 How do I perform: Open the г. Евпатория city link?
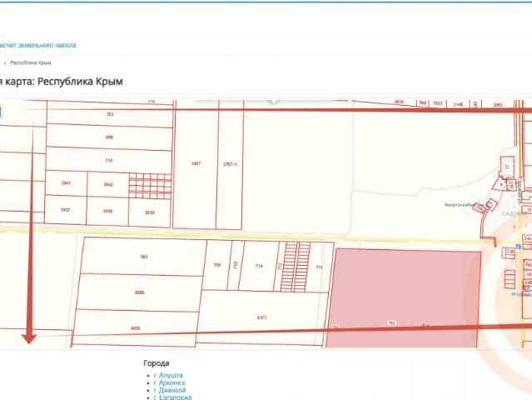tap(172, 397)
